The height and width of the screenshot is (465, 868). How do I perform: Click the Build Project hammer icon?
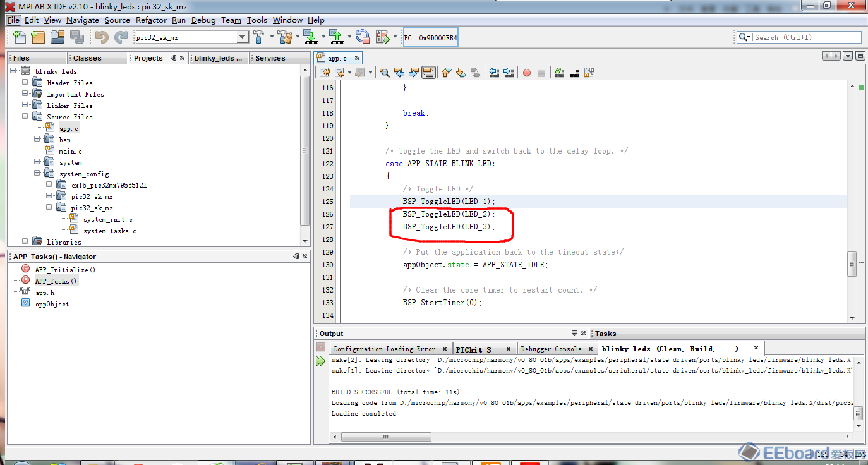coord(260,37)
